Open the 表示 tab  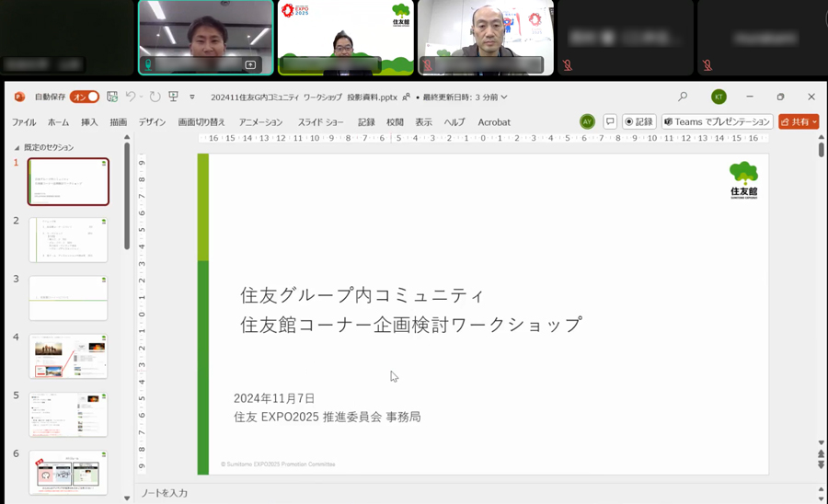pyautogui.click(x=423, y=122)
